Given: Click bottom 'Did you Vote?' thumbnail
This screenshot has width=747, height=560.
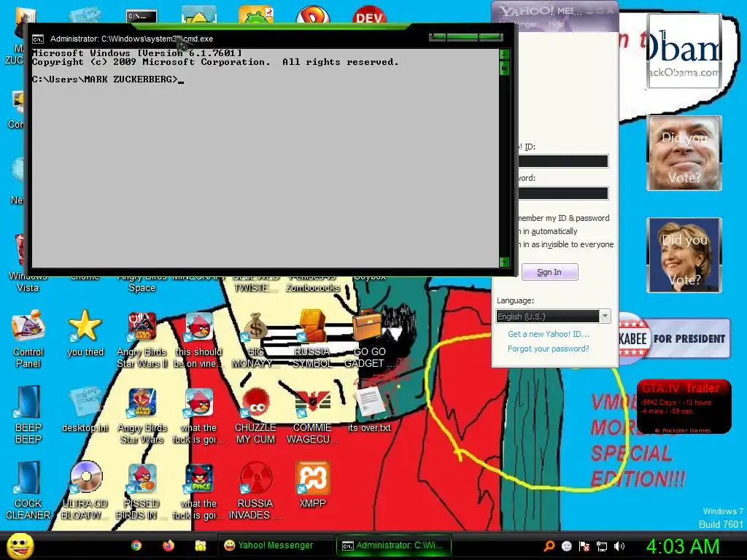Looking at the screenshot, I should point(684,254).
